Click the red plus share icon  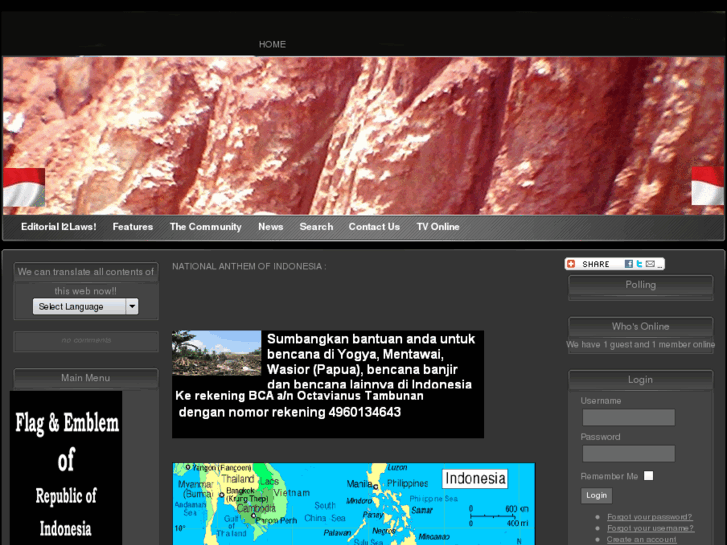click(571, 264)
